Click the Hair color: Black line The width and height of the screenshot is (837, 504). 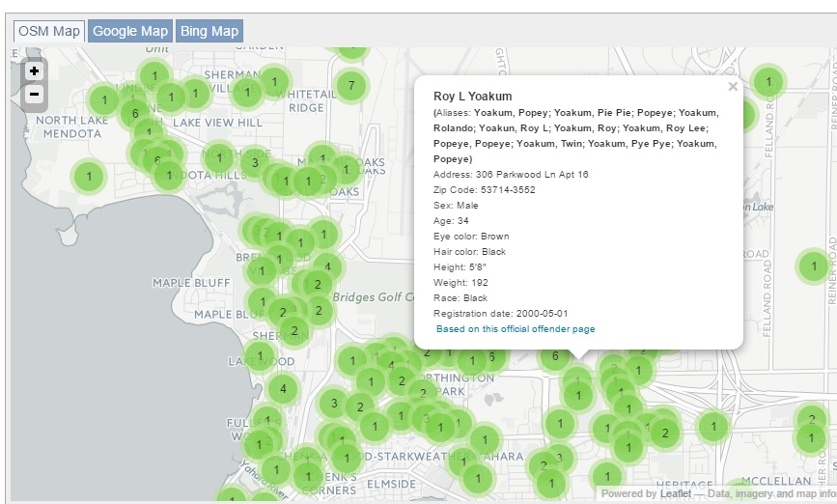[469, 252]
